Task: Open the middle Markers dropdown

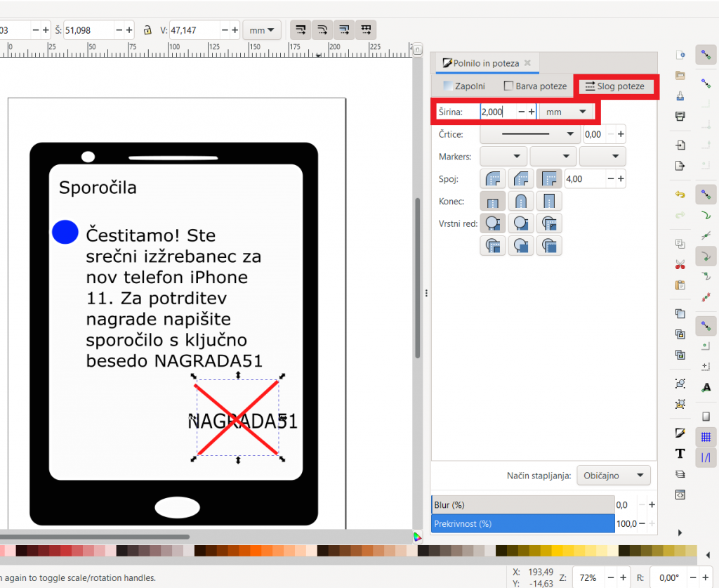Action: (x=553, y=157)
